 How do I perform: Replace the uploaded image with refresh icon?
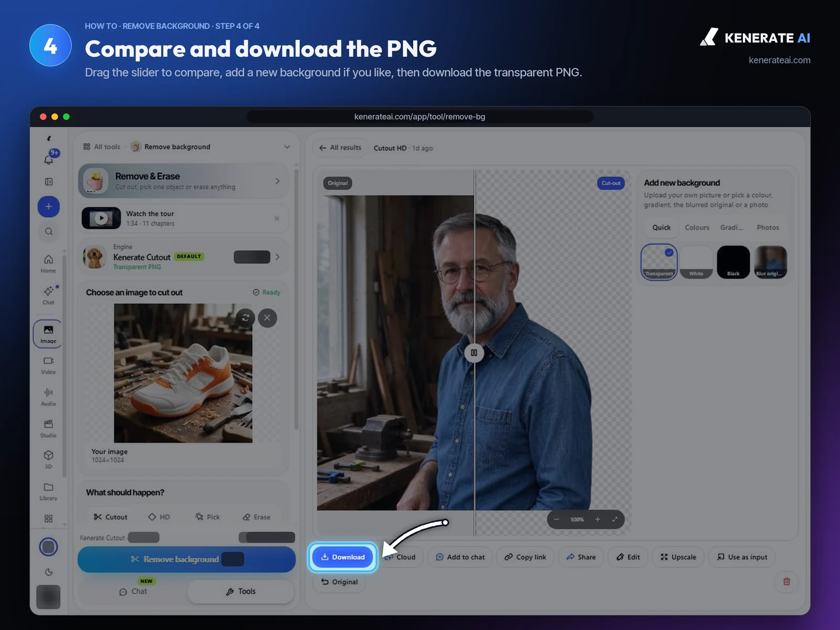pos(245,318)
